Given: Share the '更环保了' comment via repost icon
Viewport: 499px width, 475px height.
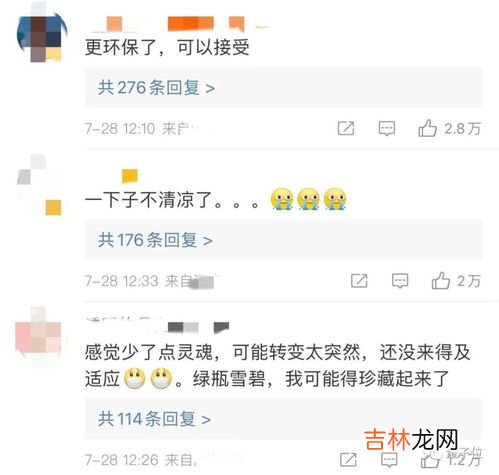Looking at the screenshot, I should click(346, 128).
